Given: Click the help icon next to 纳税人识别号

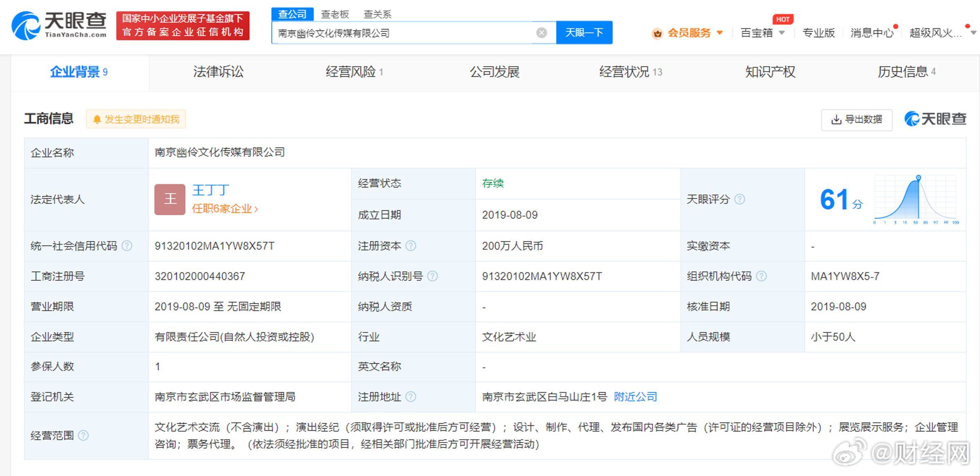Looking at the screenshot, I should [x=432, y=276].
